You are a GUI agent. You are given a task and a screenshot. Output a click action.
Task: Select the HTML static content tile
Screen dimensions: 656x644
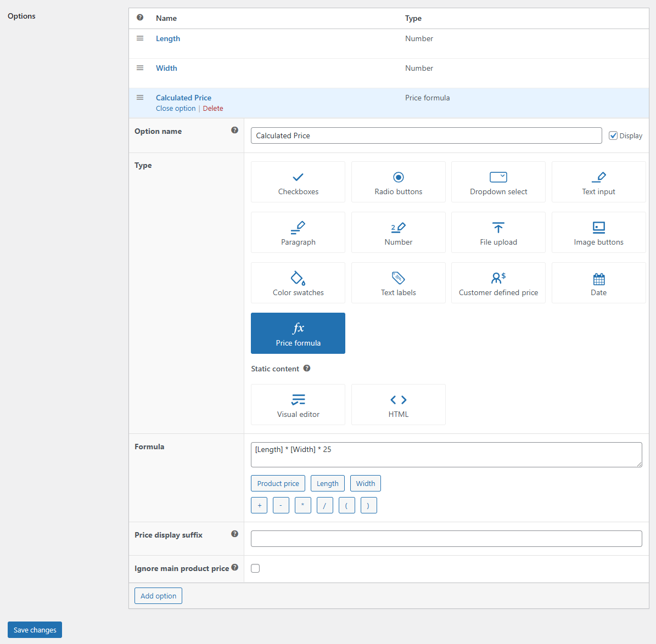pyautogui.click(x=399, y=404)
